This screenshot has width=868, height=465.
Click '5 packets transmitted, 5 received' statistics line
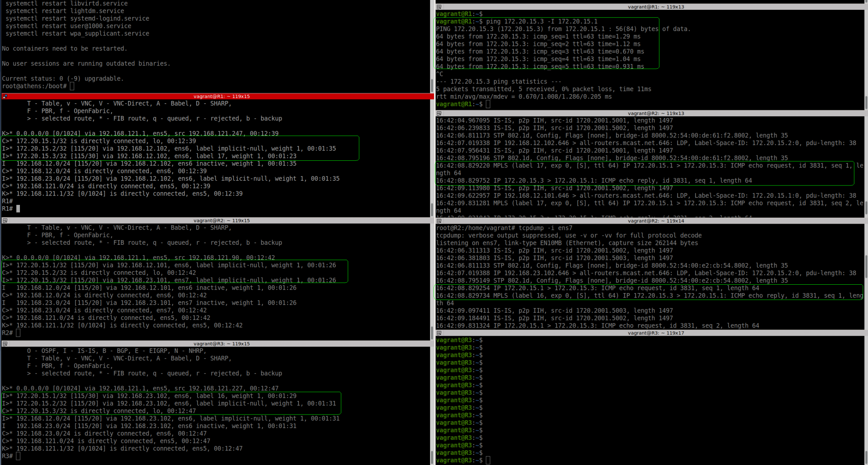tap(543, 89)
